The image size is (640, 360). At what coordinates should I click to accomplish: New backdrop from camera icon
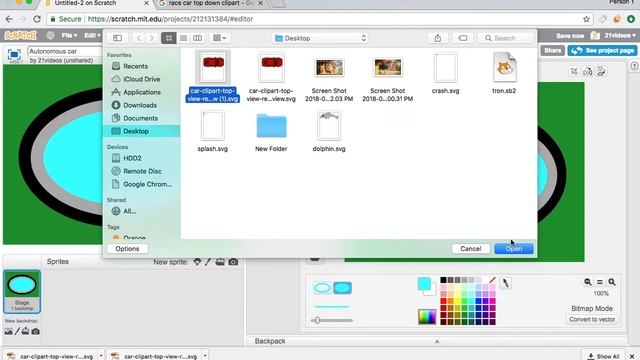(x=36, y=331)
